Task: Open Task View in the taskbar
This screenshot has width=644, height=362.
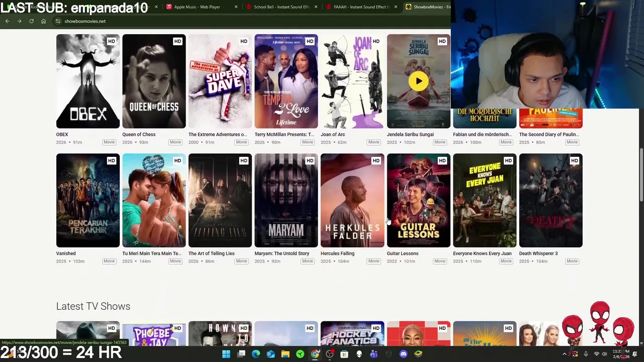Action: (x=241, y=354)
